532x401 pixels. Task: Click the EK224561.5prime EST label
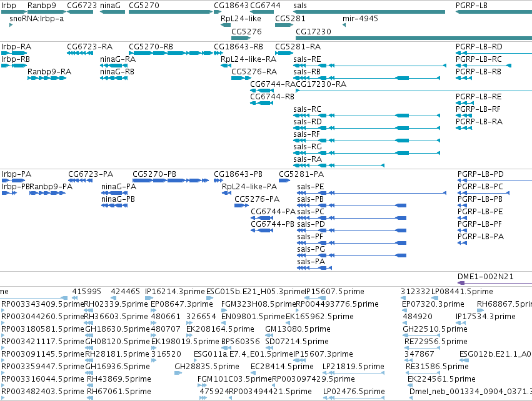click(x=441, y=379)
